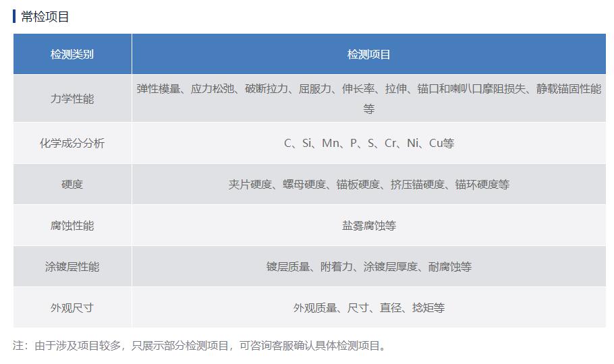
Task: Click the 检测项目 column header
Action: pos(368,55)
